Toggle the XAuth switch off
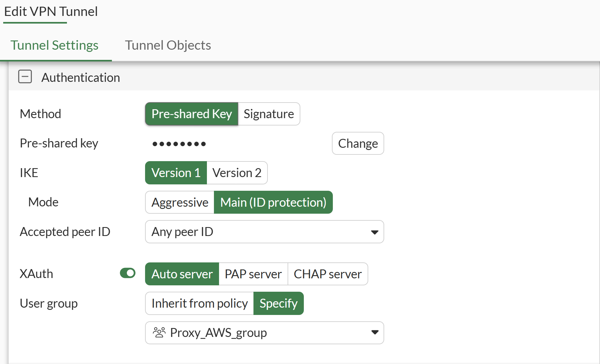The image size is (600, 364). coord(128,273)
